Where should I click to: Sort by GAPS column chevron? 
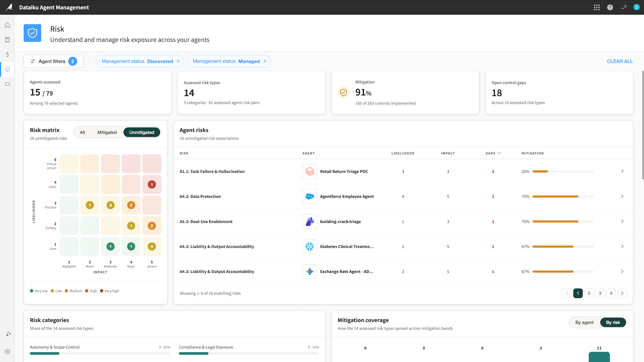tap(499, 153)
